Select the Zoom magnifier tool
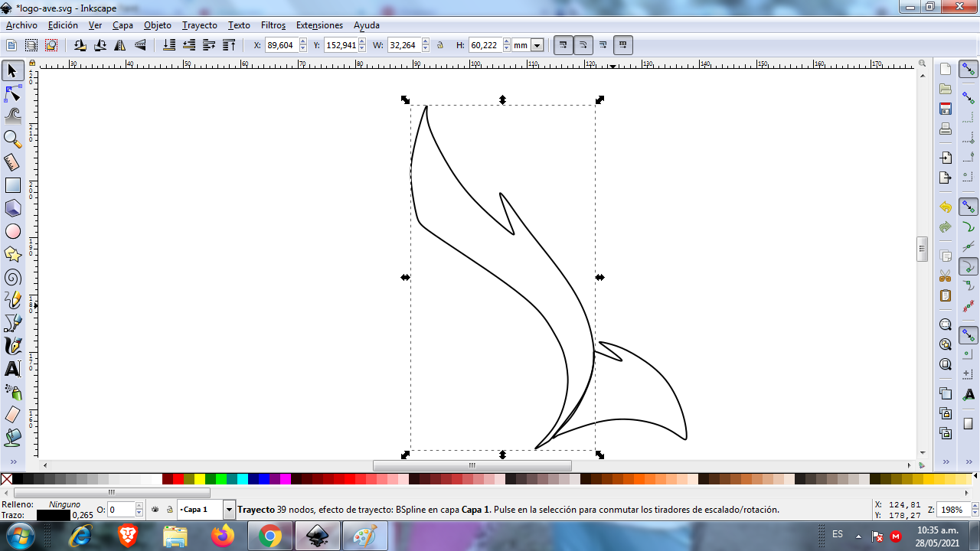The width and height of the screenshot is (980, 551). (12, 139)
